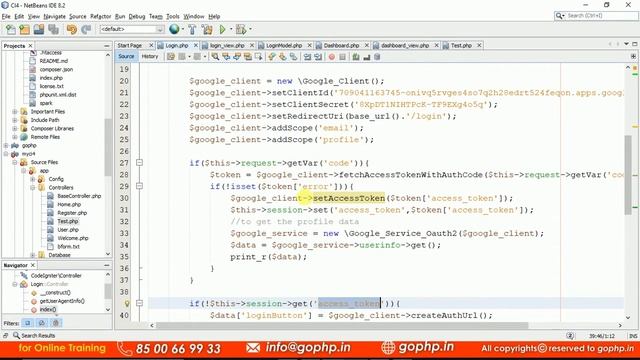Click the Previous Bookmark icon
Screen dimensions: 640x360
(272, 57)
